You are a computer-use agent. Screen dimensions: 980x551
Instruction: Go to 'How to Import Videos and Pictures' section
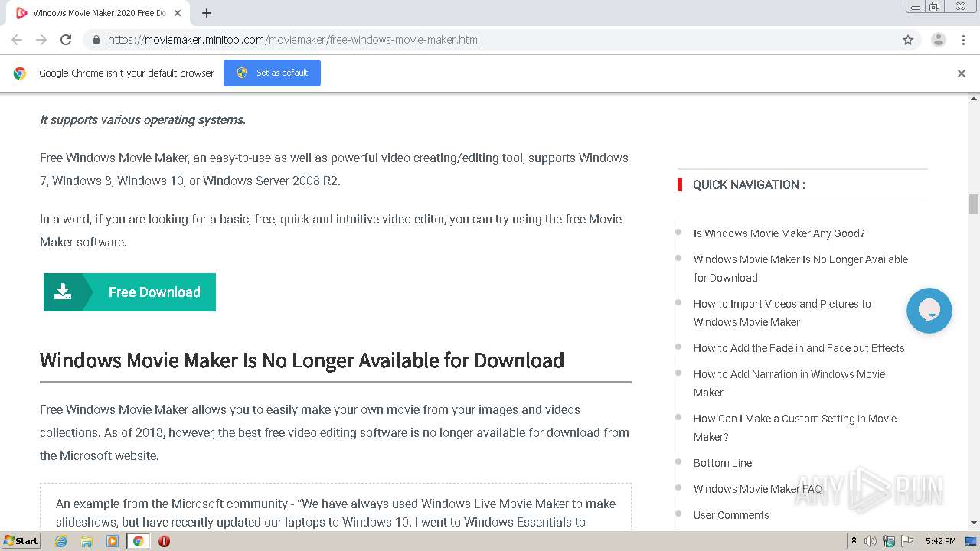pos(782,313)
